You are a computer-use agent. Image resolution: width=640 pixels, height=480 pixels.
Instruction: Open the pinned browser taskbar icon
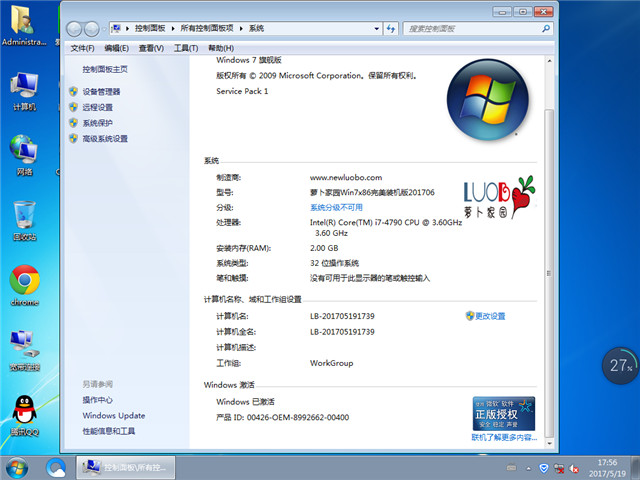pos(56,468)
